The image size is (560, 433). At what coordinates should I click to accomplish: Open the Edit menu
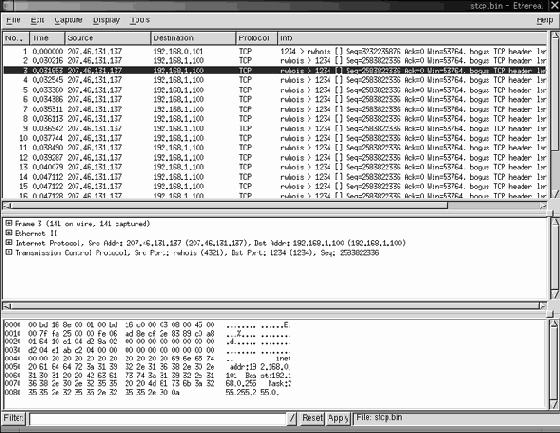point(37,20)
